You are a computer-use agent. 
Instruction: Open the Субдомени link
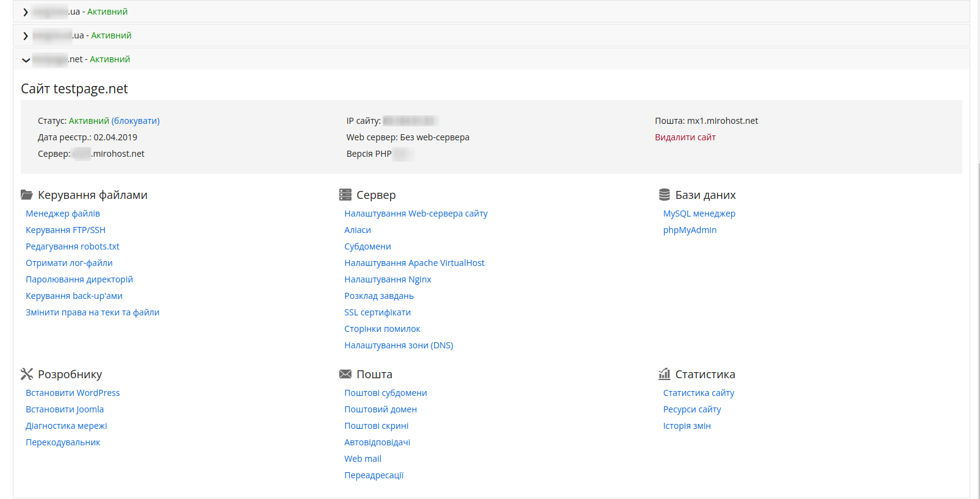pos(367,246)
